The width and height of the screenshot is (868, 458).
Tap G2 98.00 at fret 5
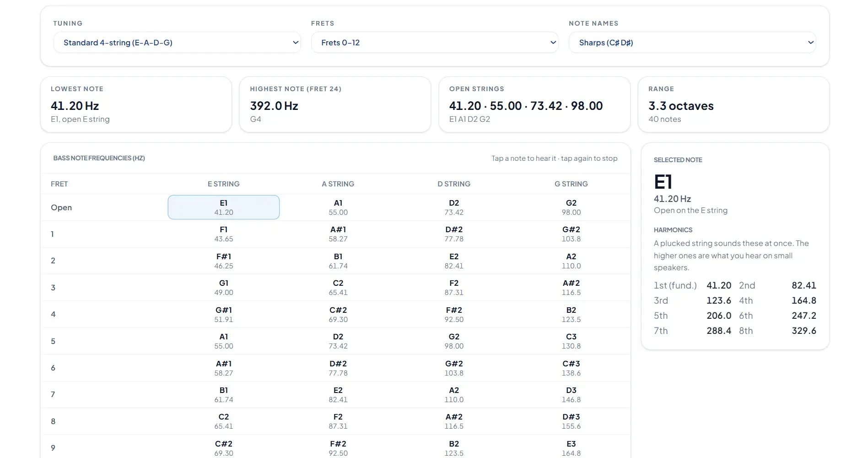454,341
